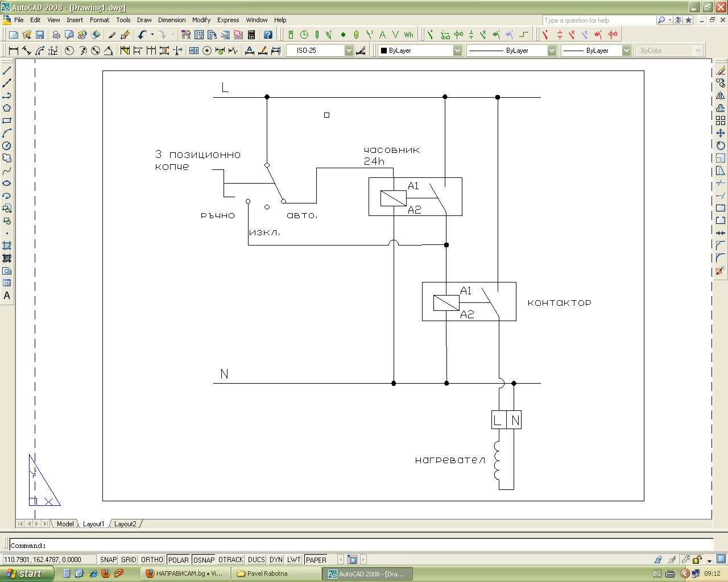The width and height of the screenshot is (728, 582).
Task: Select the Circle drawing tool
Action: coord(7,145)
